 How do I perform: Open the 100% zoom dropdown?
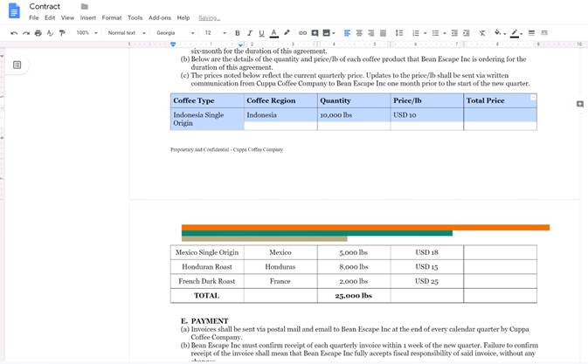pos(86,33)
